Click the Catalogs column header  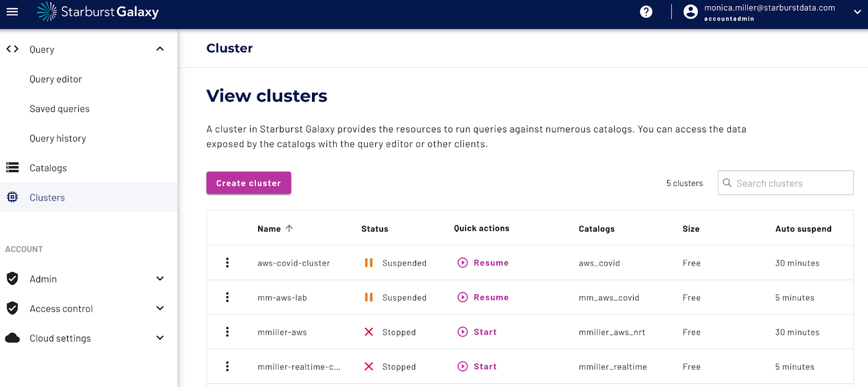coord(597,229)
